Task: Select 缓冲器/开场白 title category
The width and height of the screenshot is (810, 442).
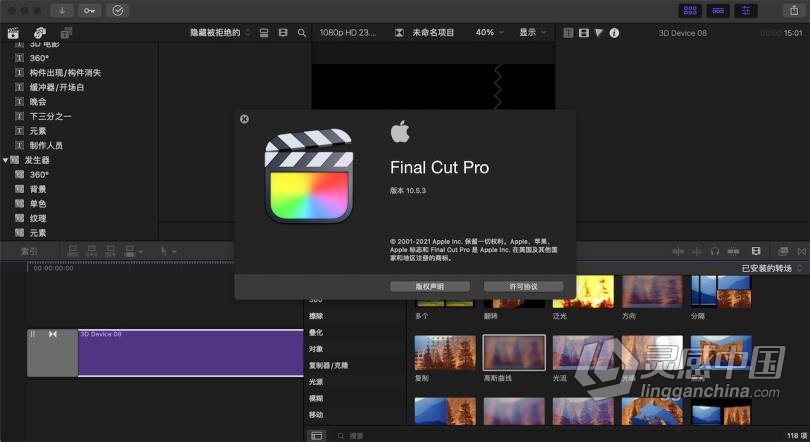Action: pos(57,87)
